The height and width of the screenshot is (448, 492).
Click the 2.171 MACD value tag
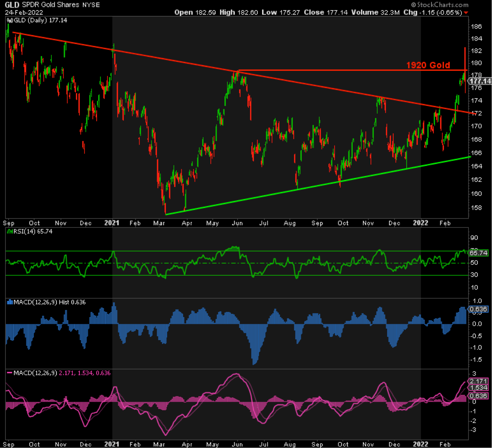(479, 381)
